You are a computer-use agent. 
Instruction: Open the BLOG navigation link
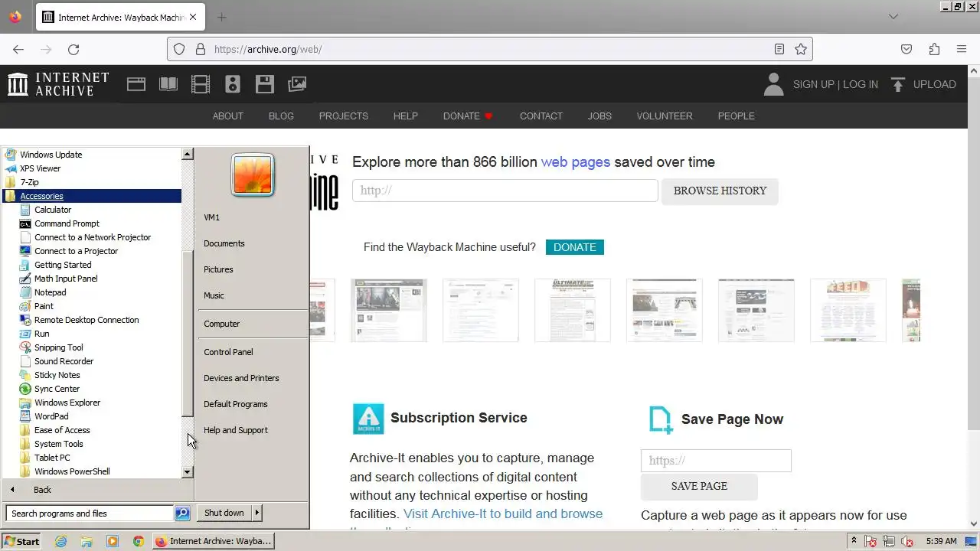pyautogui.click(x=281, y=116)
